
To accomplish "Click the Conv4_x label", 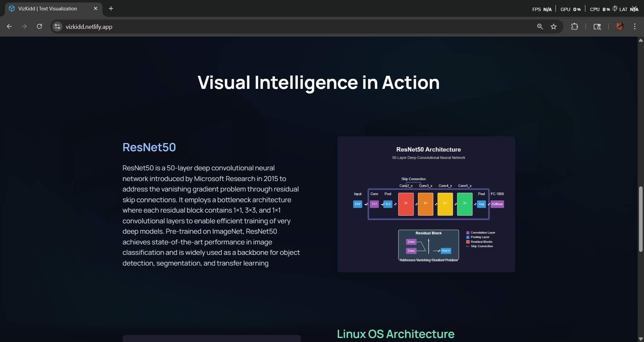I will (445, 186).
